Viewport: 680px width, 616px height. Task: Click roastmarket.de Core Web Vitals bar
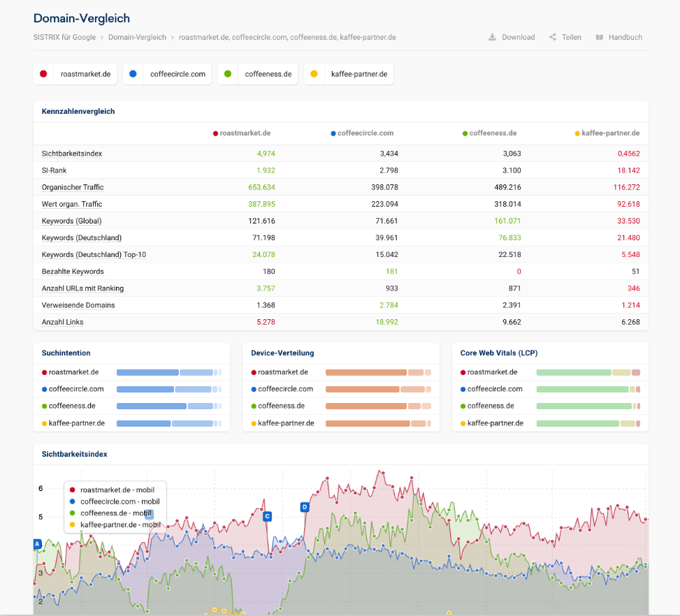(588, 372)
